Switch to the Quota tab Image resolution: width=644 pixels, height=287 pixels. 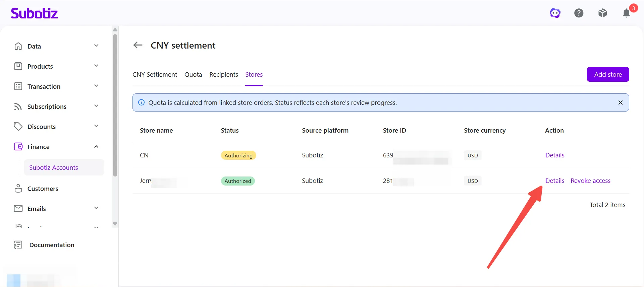coord(193,74)
